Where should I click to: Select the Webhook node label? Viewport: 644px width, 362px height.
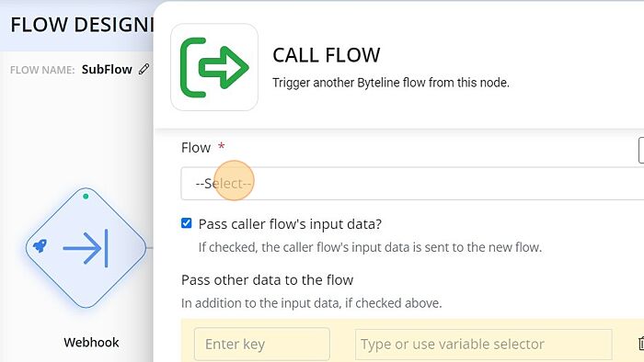[x=91, y=343]
